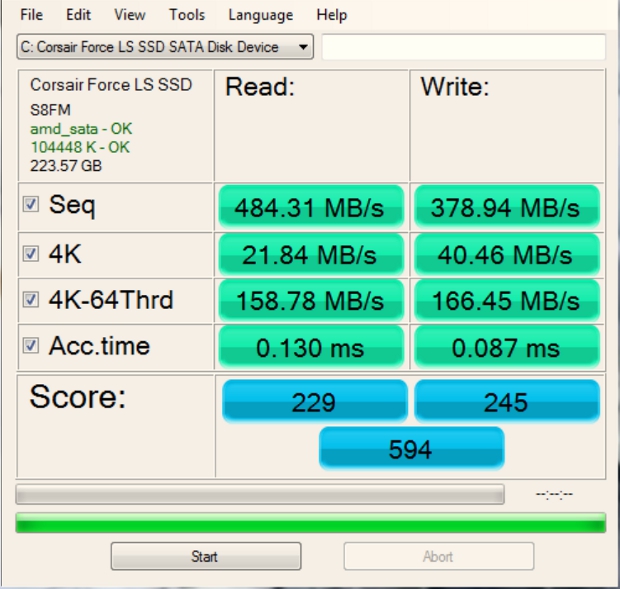Expand the Corsair Force LS drive dropdown
Screen dimensions: 620x589
pos(165,47)
